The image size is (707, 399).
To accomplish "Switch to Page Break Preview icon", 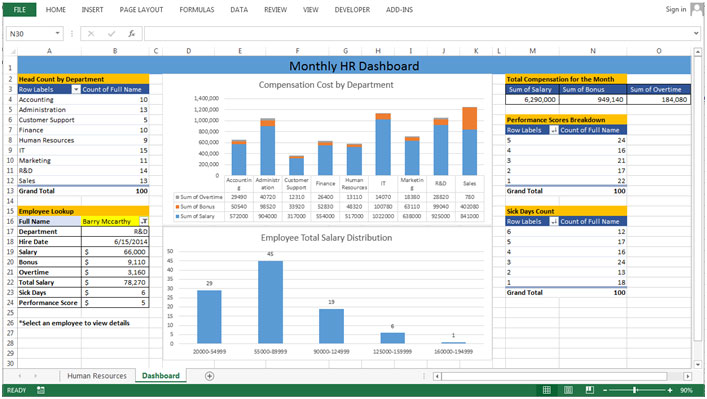I will [x=589, y=390].
